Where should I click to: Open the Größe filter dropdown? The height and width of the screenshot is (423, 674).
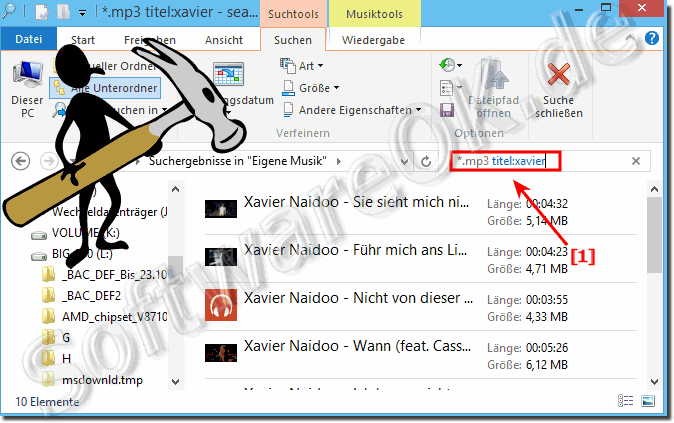[x=310, y=88]
